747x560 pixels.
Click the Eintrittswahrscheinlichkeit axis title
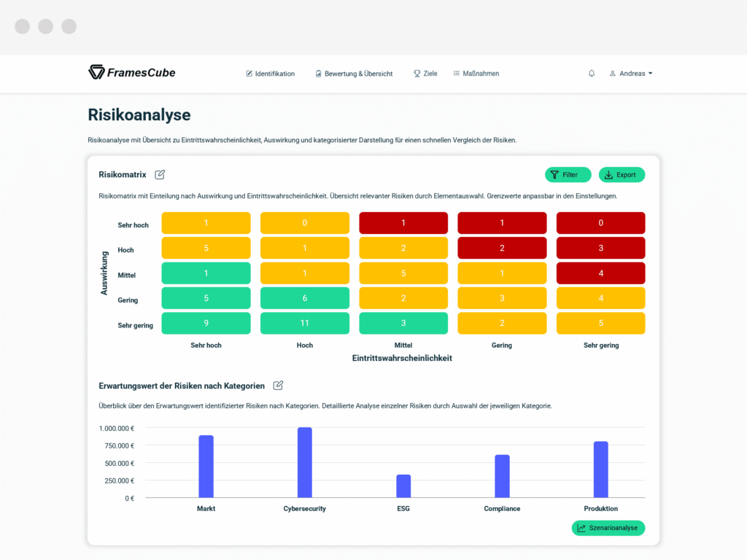tap(402, 358)
